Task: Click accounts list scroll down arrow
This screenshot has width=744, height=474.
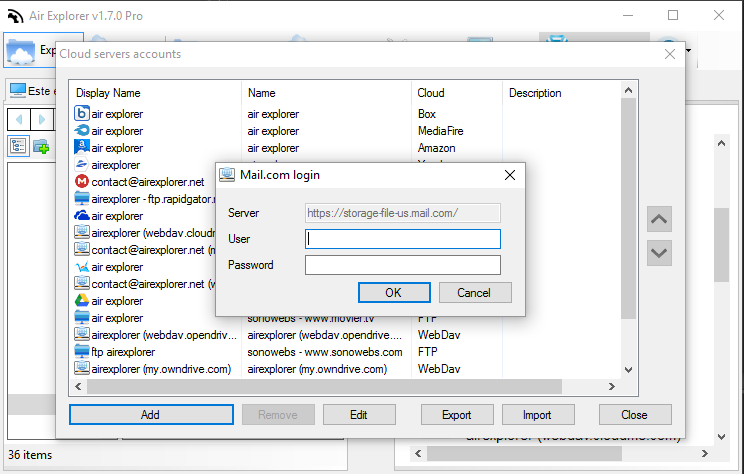Action: [628, 370]
